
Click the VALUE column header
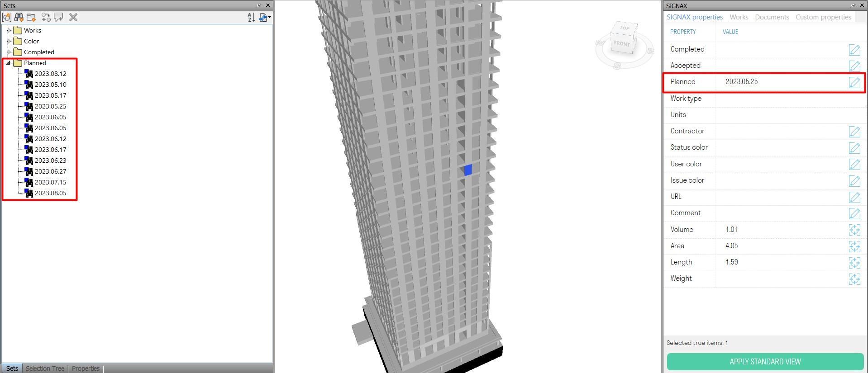(x=730, y=32)
